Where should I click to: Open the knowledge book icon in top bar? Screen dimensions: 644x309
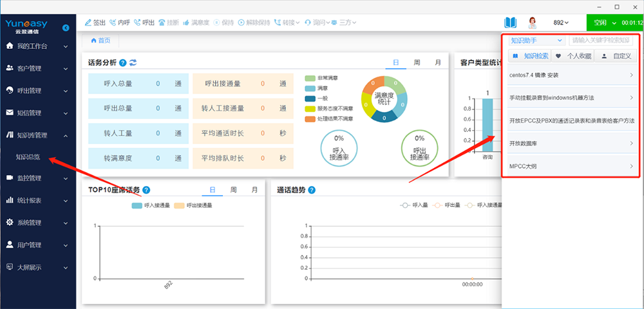click(x=510, y=23)
